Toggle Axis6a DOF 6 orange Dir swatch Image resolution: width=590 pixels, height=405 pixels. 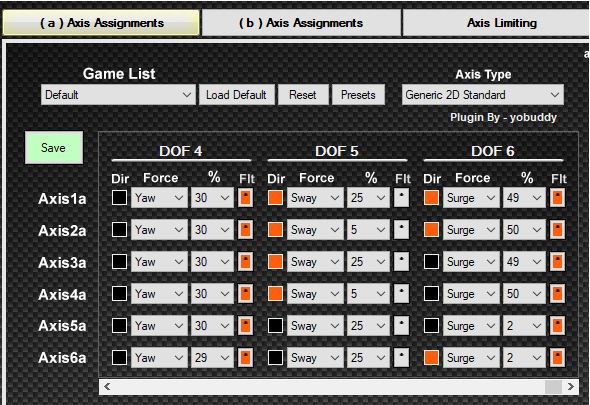431,358
